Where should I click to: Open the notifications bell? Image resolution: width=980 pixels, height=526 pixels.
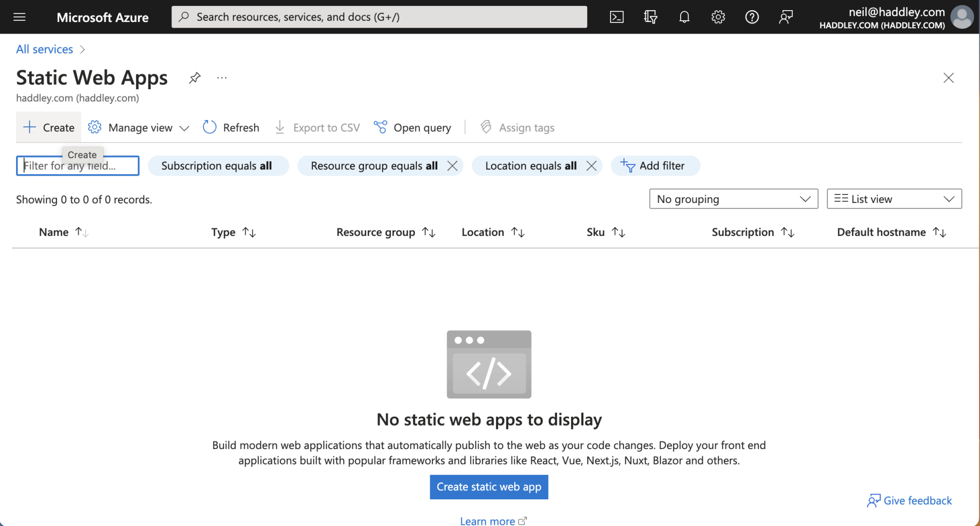pyautogui.click(x=684, y=17)
